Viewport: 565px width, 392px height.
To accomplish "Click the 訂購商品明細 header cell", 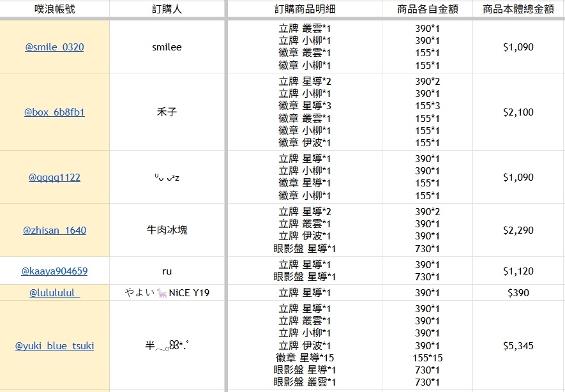I will coord(305,10).
